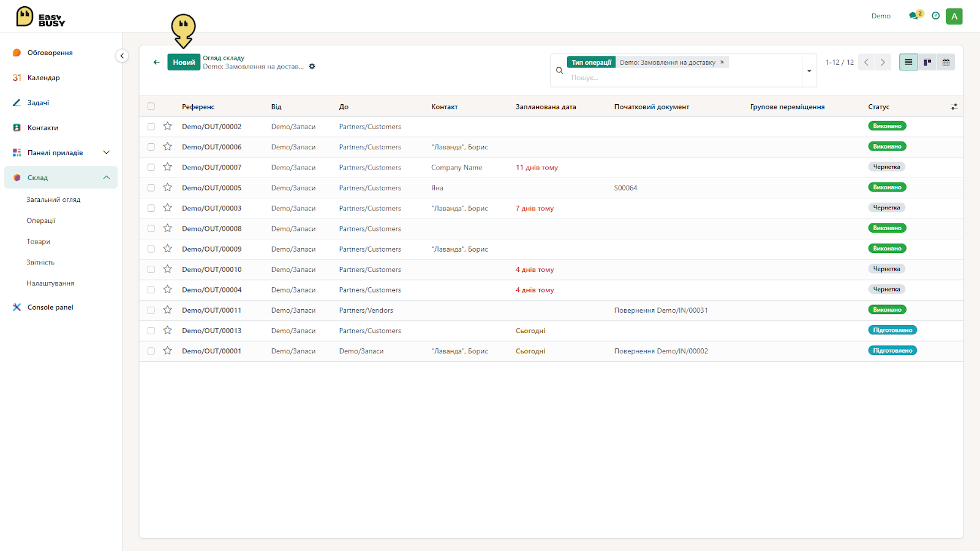Tick the checkbox for Demo/OUT/00002

[151, 127]
